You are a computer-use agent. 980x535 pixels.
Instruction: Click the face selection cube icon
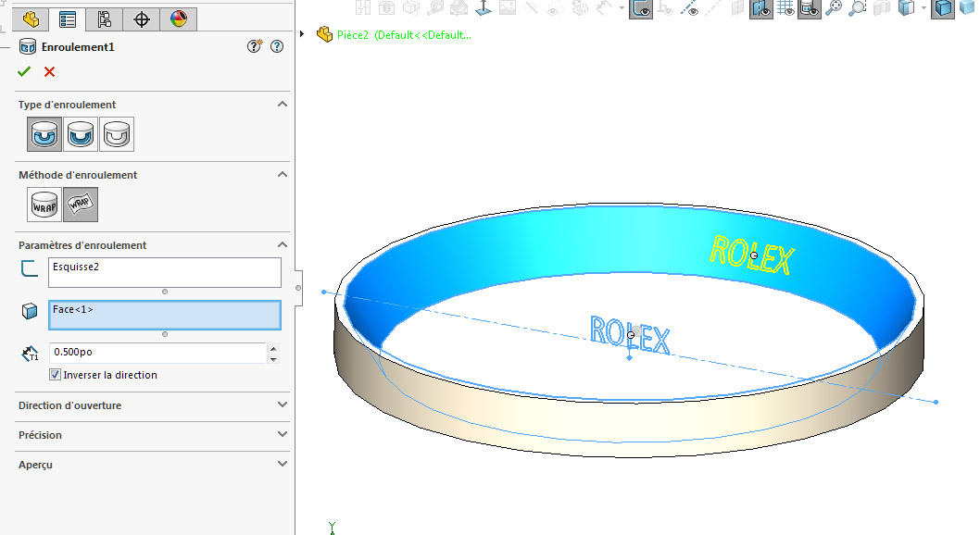tap(30, 311)
